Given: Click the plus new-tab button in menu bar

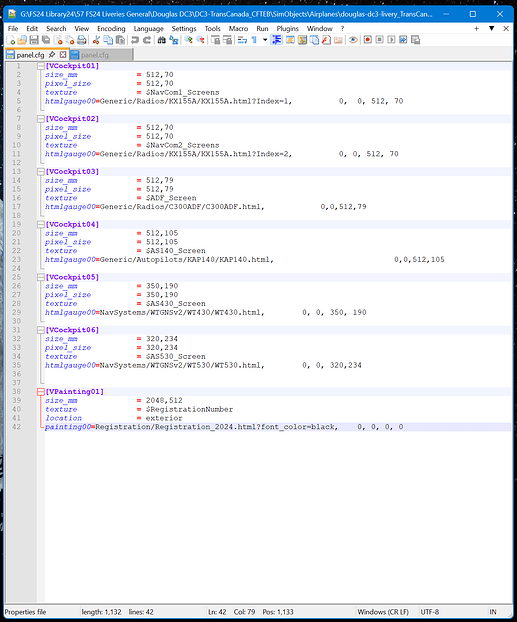Looking at the screenshot, I should pyautogui.click(x=477, y=29).
